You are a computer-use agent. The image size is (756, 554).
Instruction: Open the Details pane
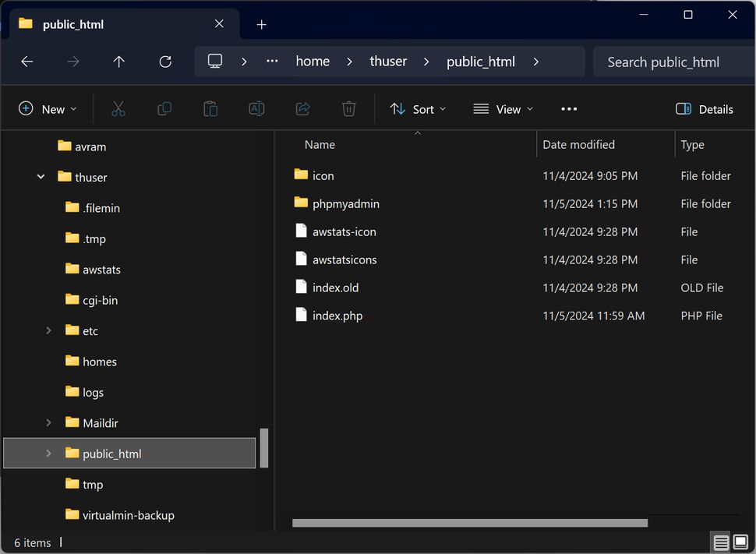point(704,109)
